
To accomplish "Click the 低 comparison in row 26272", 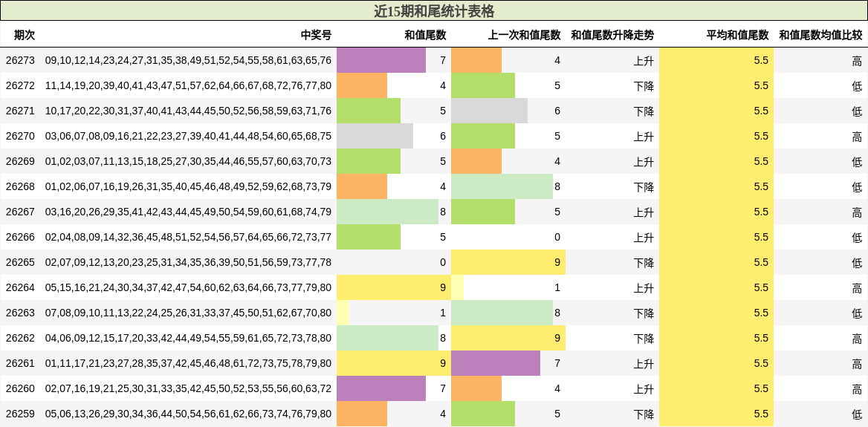I will pos(857,85).
